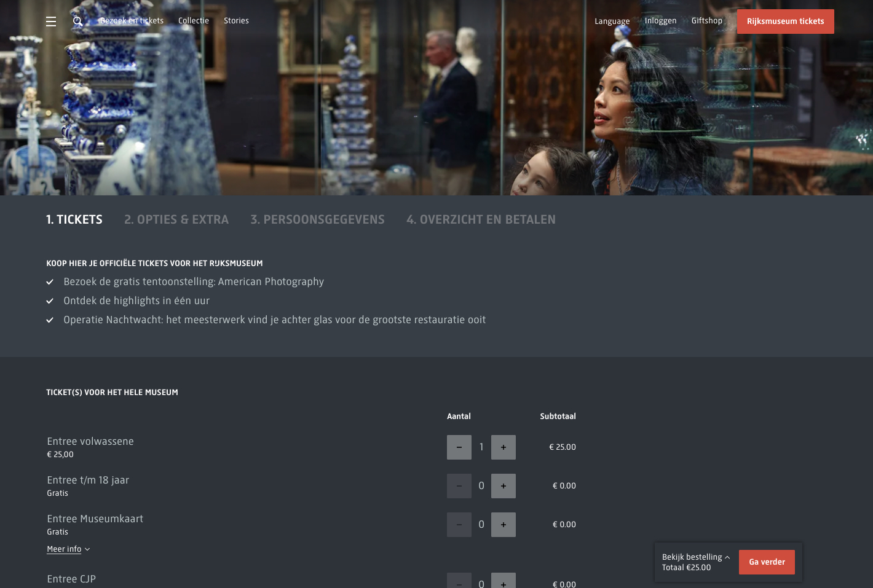
Task: Expand Bekijk bestelling order summary
Action: click(696, 557)
